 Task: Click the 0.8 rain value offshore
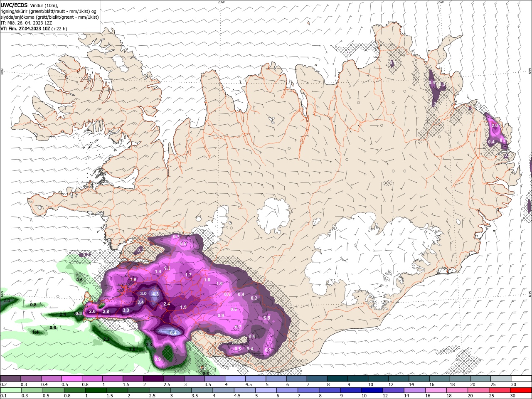(x=33, y=305)
